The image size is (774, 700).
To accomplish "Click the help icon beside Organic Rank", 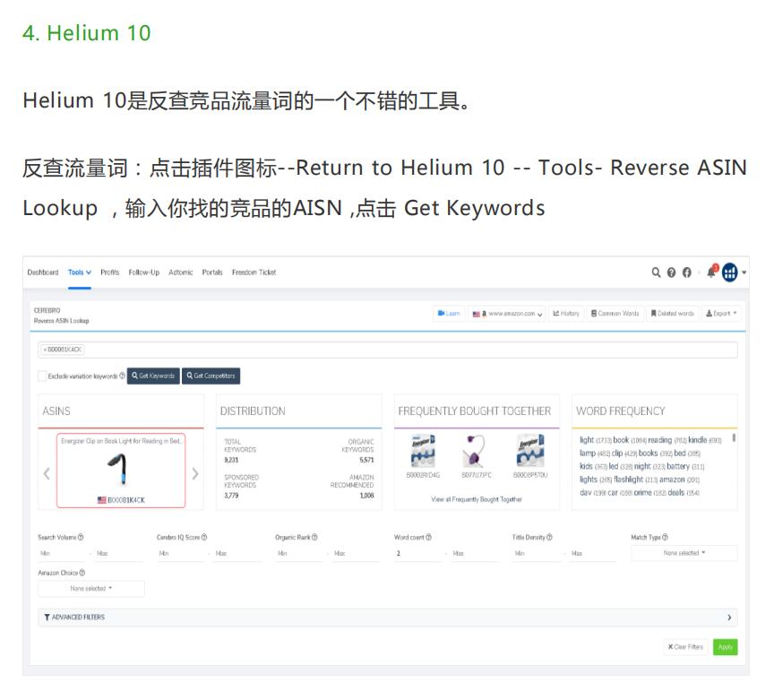I will click(314, 537).
